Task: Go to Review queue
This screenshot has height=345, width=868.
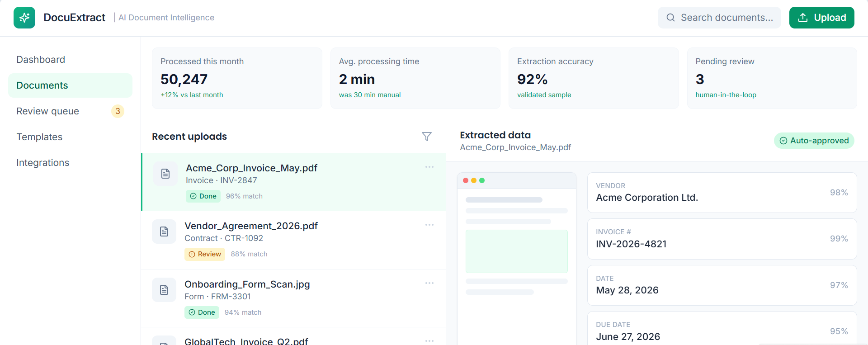Action: (70, 111)
